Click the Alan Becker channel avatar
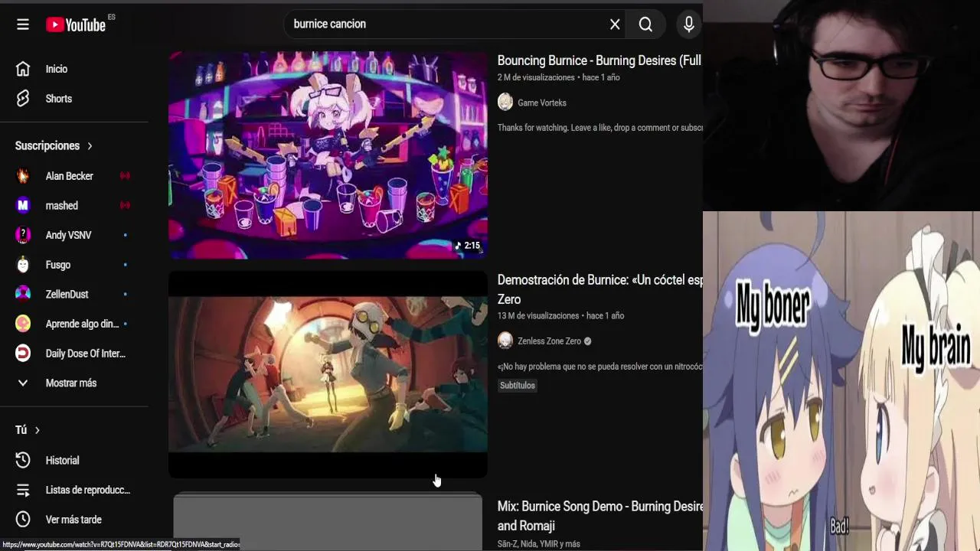 (x=23, y=176)
